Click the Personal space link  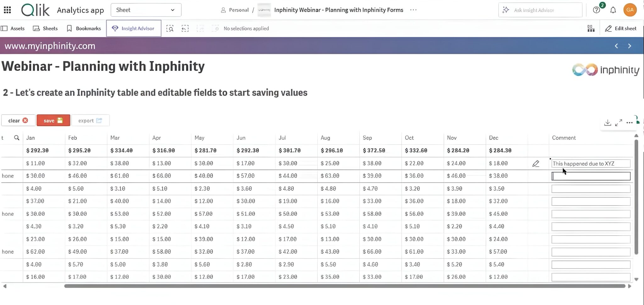point(235,10)
